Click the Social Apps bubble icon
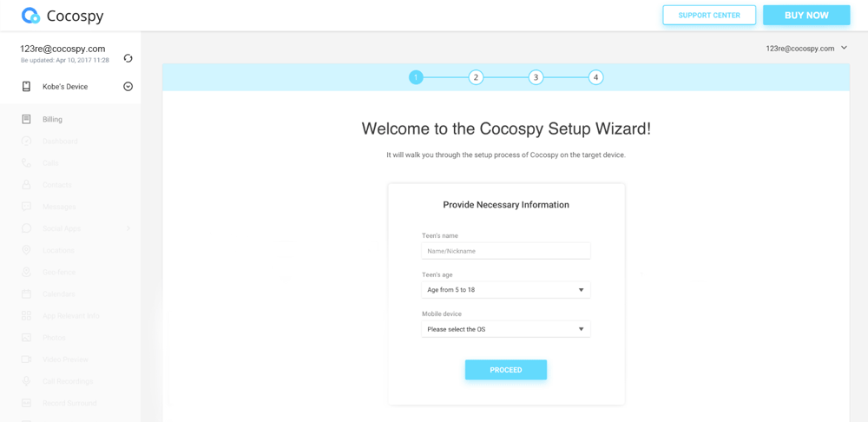This screenshot has width=868, height=422. (x=26, y=228)
